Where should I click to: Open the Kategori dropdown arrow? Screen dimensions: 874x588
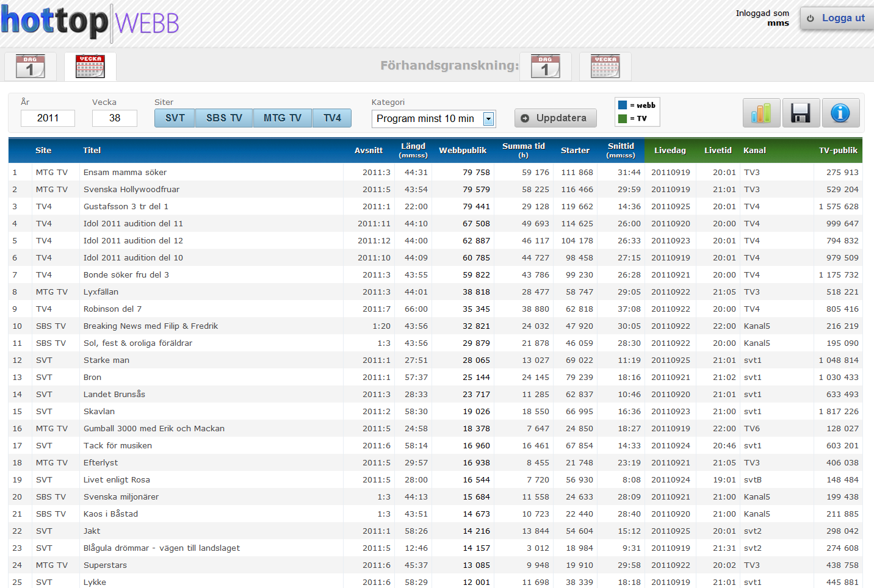tap(488, 119)
